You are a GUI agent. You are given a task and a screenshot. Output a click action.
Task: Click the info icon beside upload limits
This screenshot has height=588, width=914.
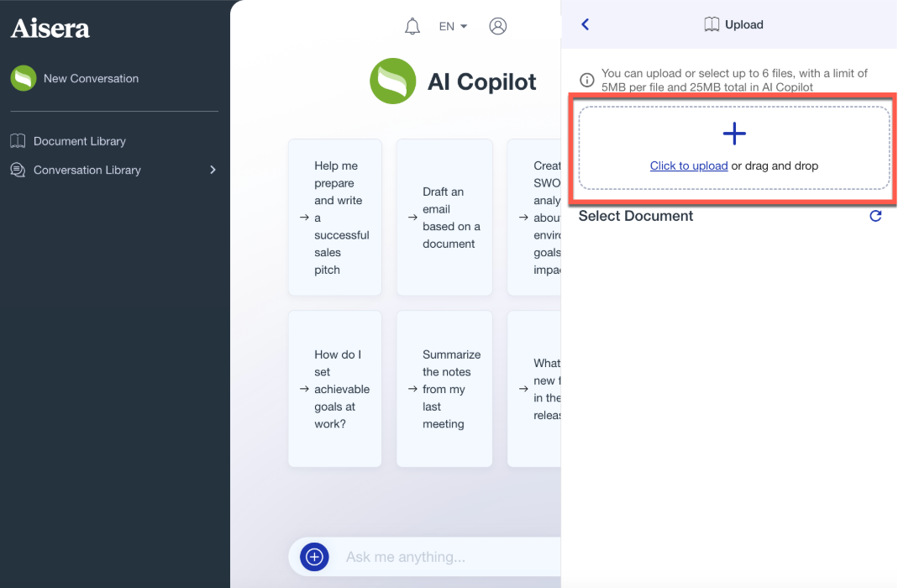click(x=587, y=81)
